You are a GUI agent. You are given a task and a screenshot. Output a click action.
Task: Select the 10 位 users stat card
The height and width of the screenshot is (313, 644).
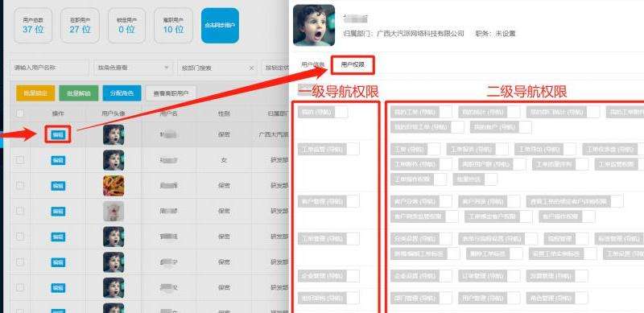point(173,26)
